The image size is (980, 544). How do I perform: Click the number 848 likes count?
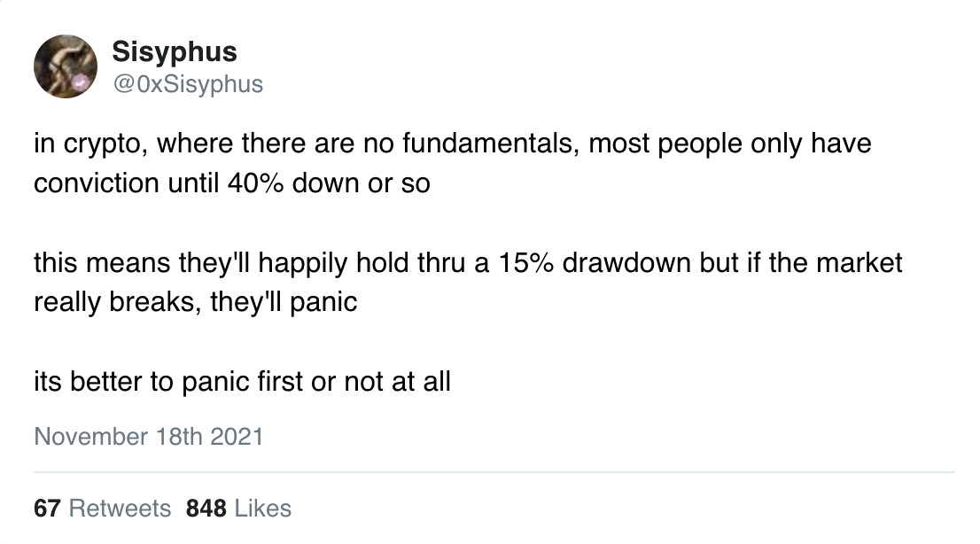click(x=206, y=509)
